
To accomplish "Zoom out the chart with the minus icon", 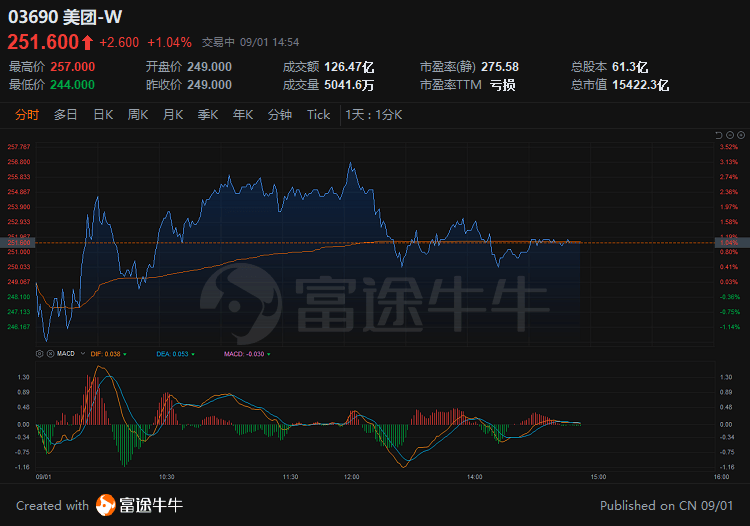I will [730, 135].
